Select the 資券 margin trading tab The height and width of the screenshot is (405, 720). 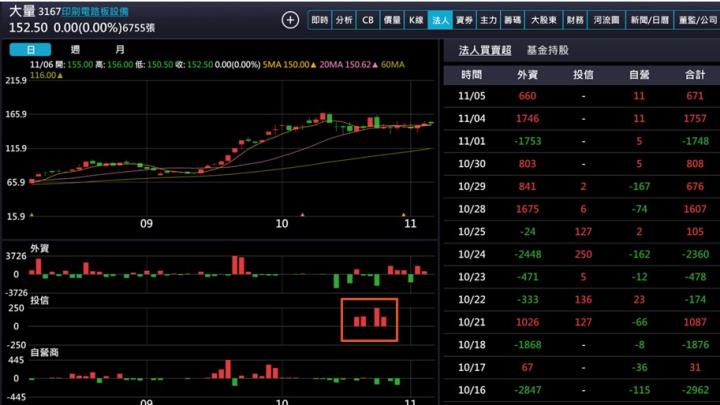click(x=464, y=20)
